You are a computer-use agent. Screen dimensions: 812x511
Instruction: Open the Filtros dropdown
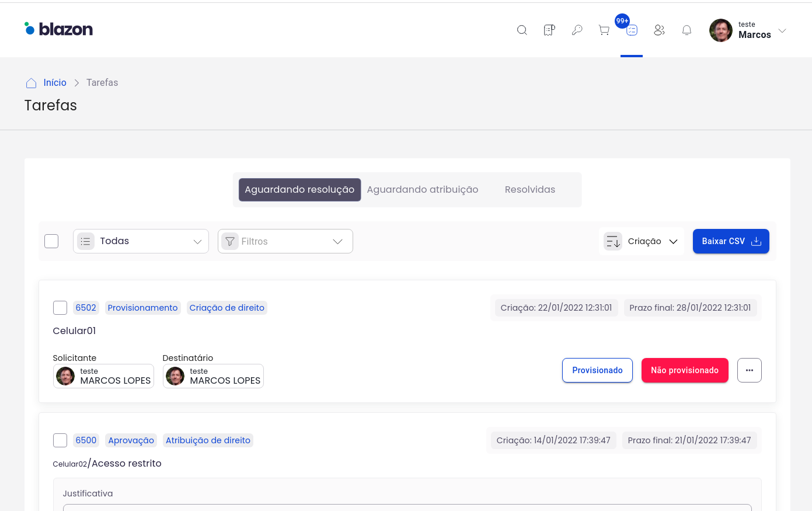285,241
